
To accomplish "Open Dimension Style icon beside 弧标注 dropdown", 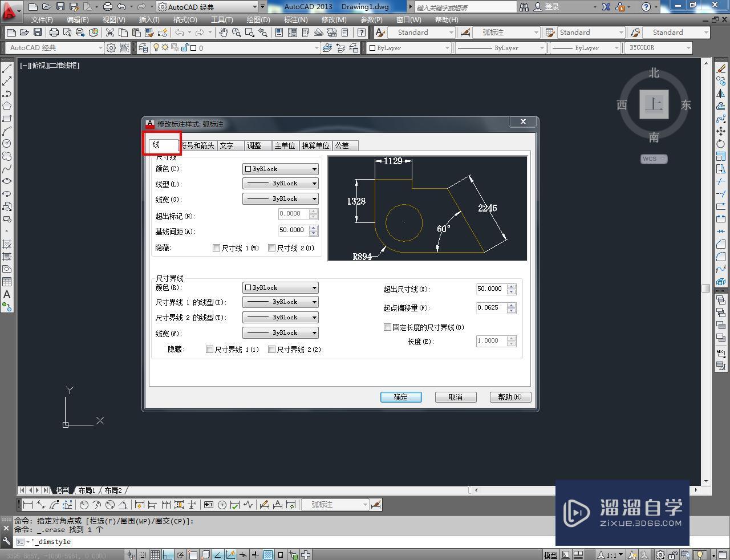I will [376, 505].
